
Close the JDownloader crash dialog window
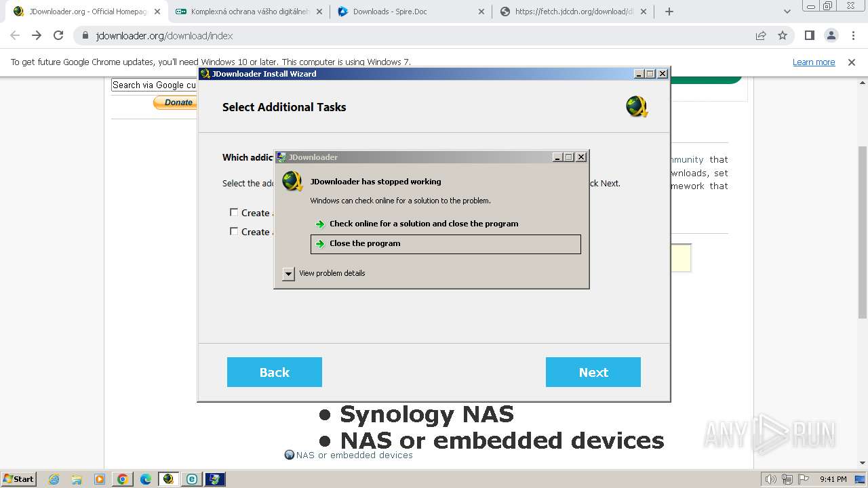tap(581, 157)
